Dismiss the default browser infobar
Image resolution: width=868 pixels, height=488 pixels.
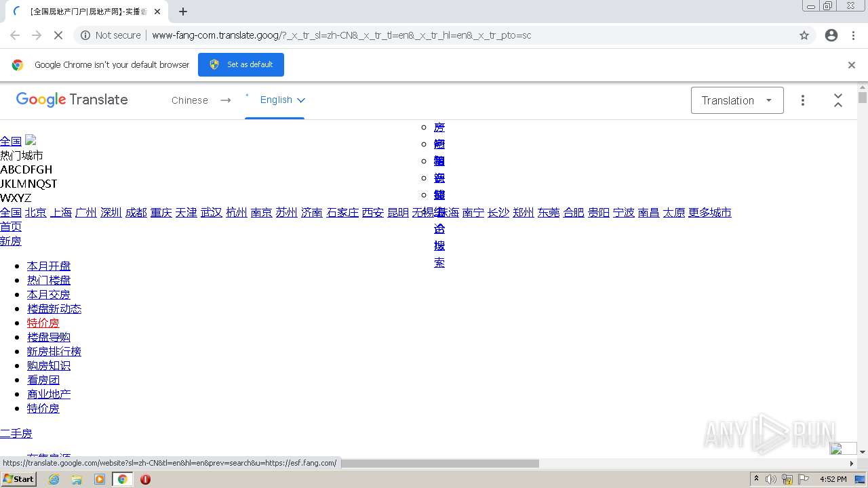852,65
